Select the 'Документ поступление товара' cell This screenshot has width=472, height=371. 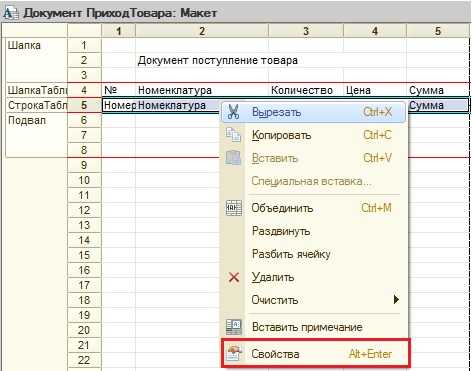(x=218, y=60)
